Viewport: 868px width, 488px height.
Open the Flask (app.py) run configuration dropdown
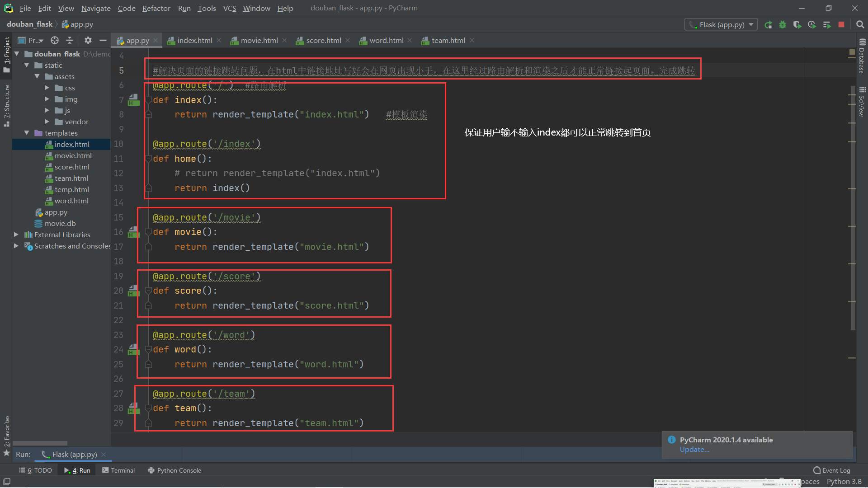721,25
